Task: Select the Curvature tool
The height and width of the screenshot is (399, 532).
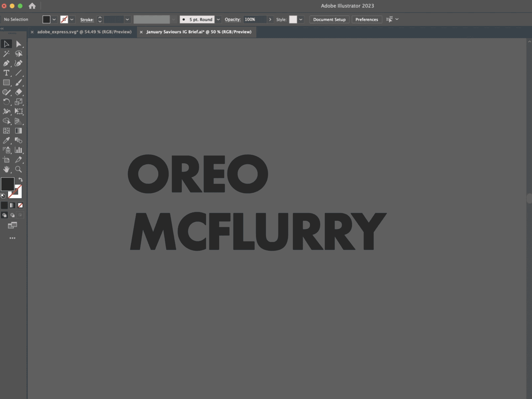Action: (x=19, y=63)
